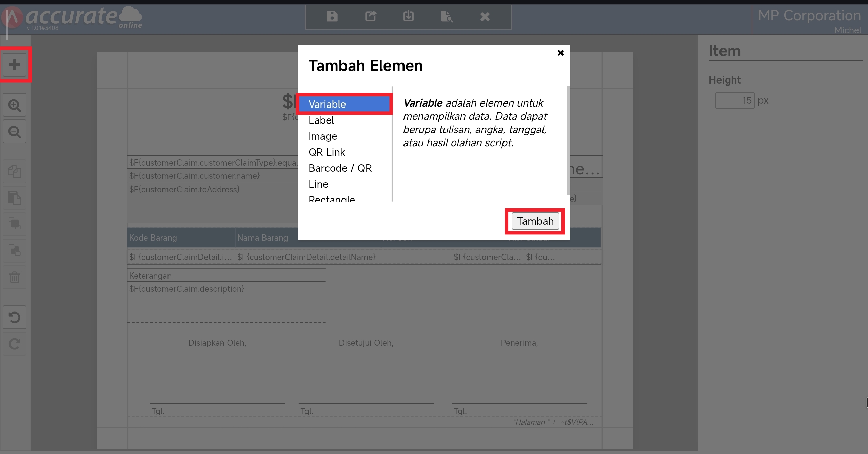Select Line element option
The width and height of the screenshot is (868, 454).
[318, 184]
